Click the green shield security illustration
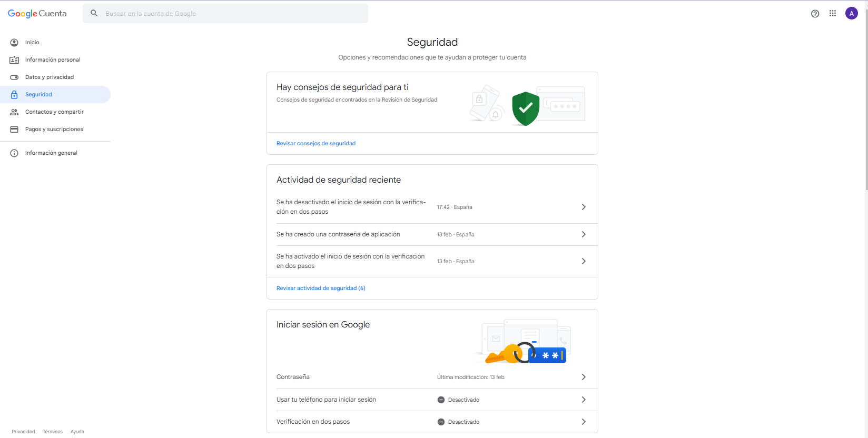The image size is (868, 438). click(525, 108)
